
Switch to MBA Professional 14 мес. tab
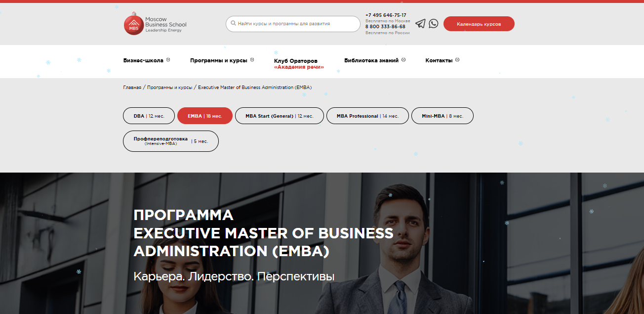(x=367, y=116)
